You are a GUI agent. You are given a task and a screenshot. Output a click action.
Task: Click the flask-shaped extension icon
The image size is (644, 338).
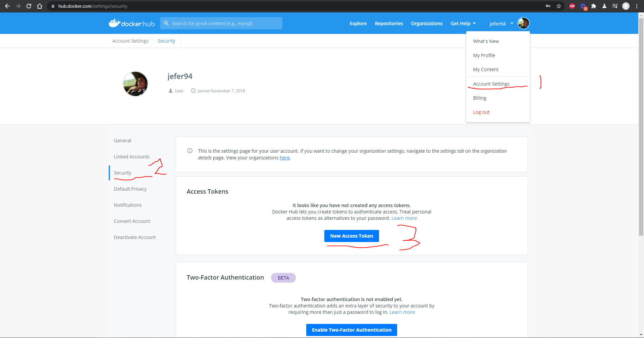click(604, 6)
